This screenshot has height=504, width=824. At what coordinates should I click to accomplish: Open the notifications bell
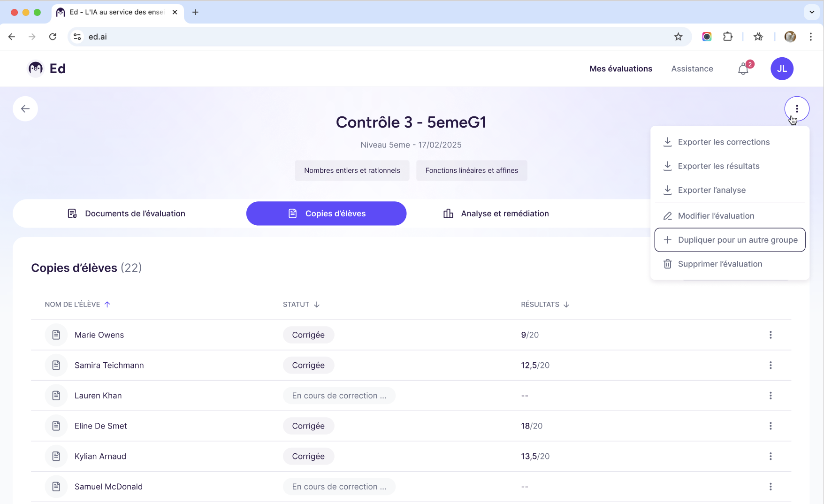click(743, 69)
